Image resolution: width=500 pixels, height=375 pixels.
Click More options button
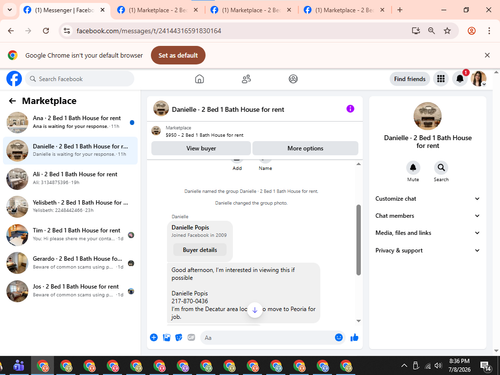tap(305, 148)
